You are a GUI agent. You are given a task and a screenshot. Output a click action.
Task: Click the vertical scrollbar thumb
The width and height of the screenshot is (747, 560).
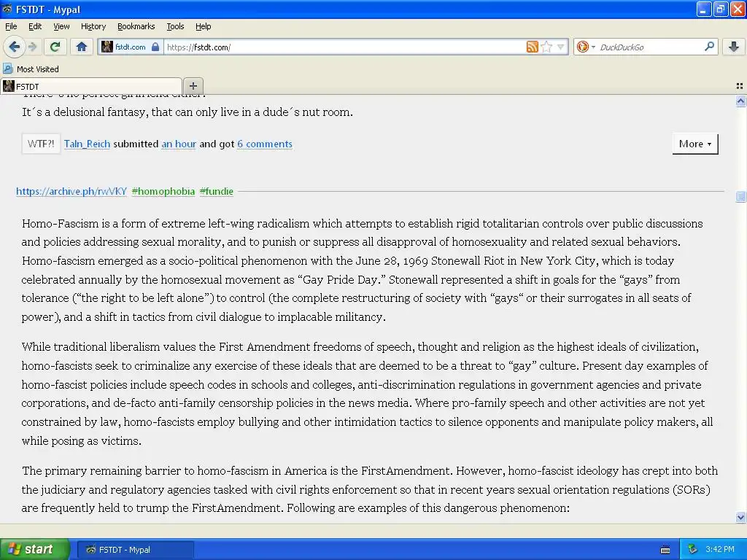tap(740, 196)
